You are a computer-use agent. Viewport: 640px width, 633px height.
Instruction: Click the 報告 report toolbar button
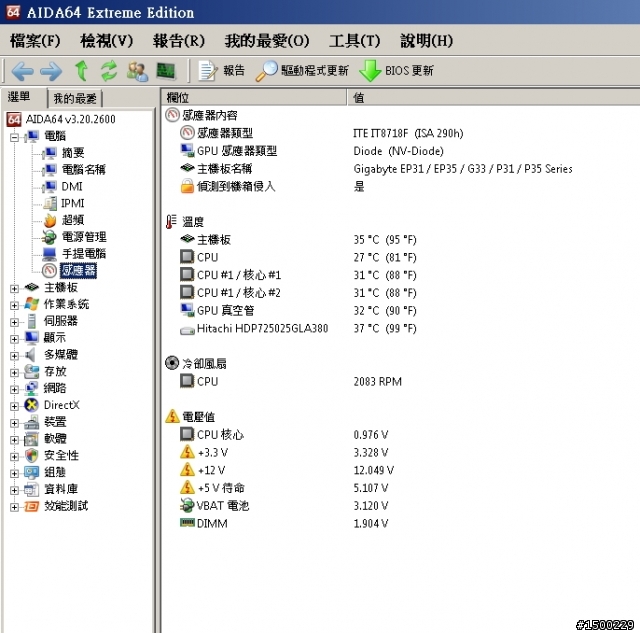[x=222, y=71]
